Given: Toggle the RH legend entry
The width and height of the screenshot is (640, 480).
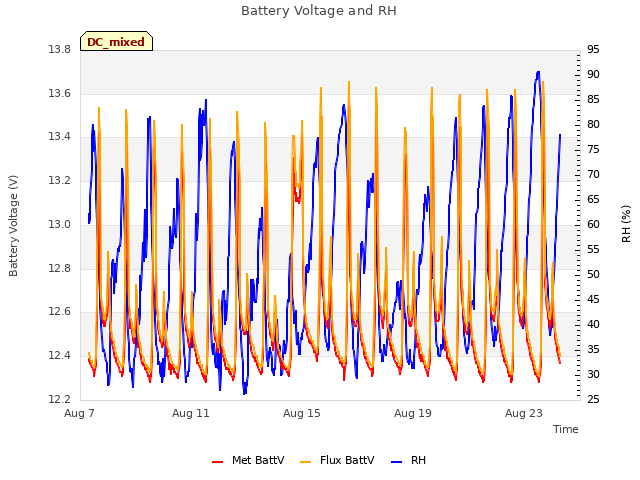Looking at the screenshot, I should pyautogui.click(x=409, y=460).
